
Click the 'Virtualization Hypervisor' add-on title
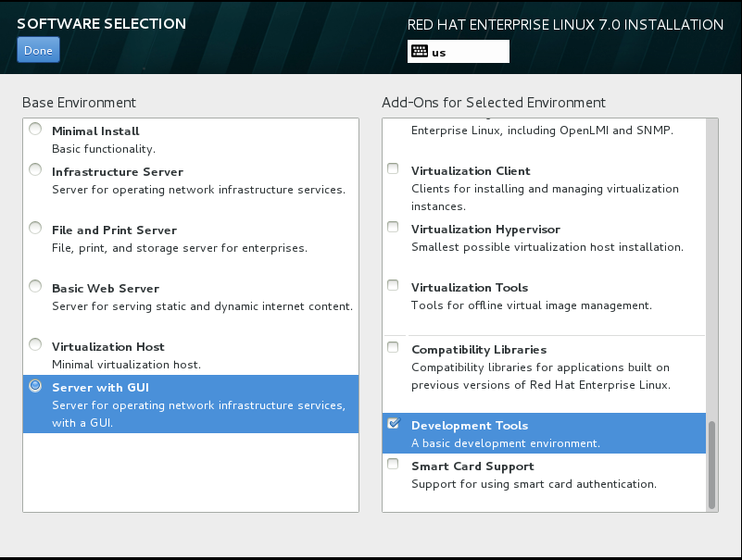tap(485, 230)
